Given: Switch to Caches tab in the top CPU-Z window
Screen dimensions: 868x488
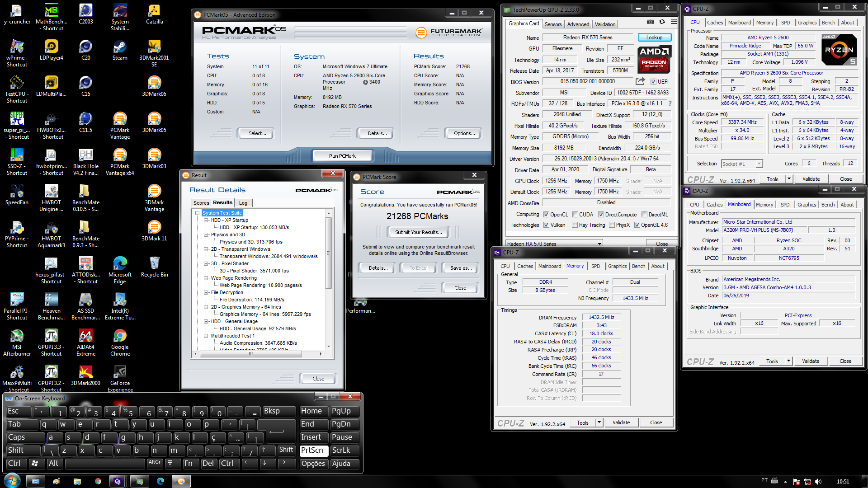Looking at the screenshot, I should point(715,23).
